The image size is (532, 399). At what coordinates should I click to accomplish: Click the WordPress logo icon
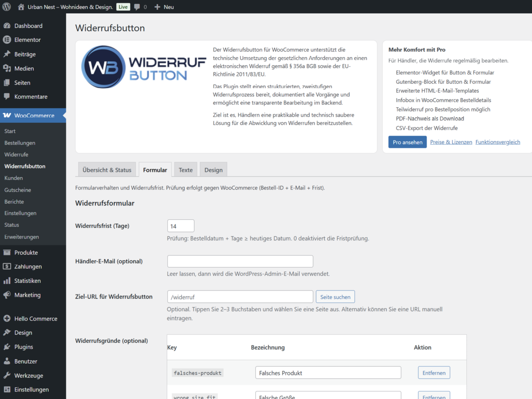pos(7,7)
